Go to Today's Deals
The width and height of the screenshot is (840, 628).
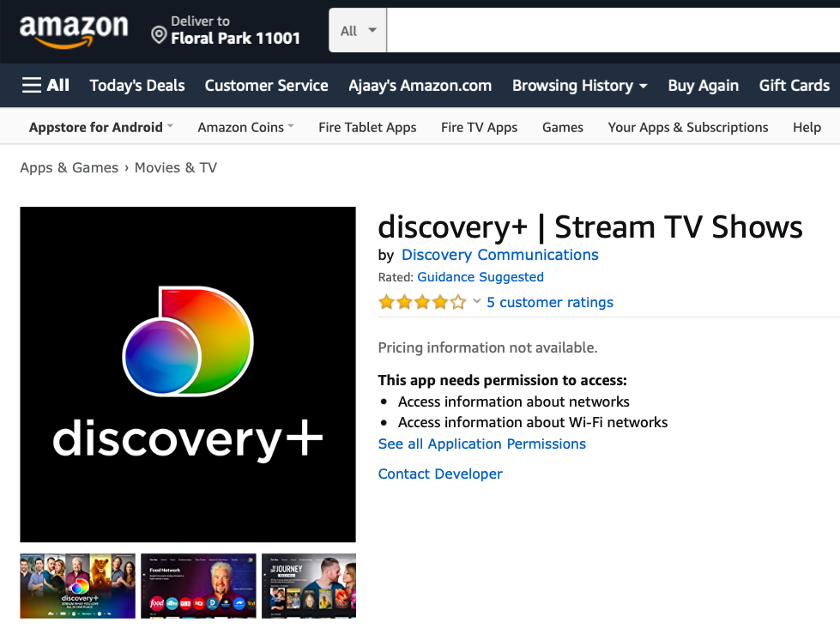(137, 85)
